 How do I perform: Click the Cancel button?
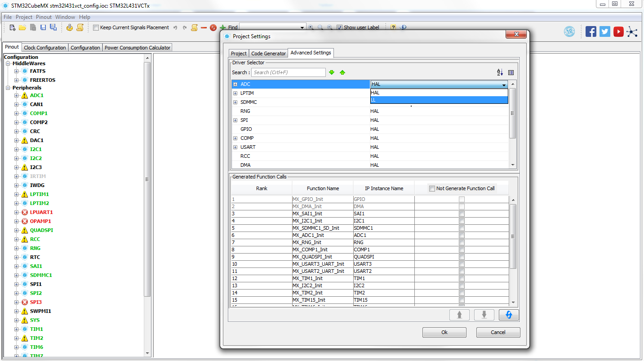498,332
